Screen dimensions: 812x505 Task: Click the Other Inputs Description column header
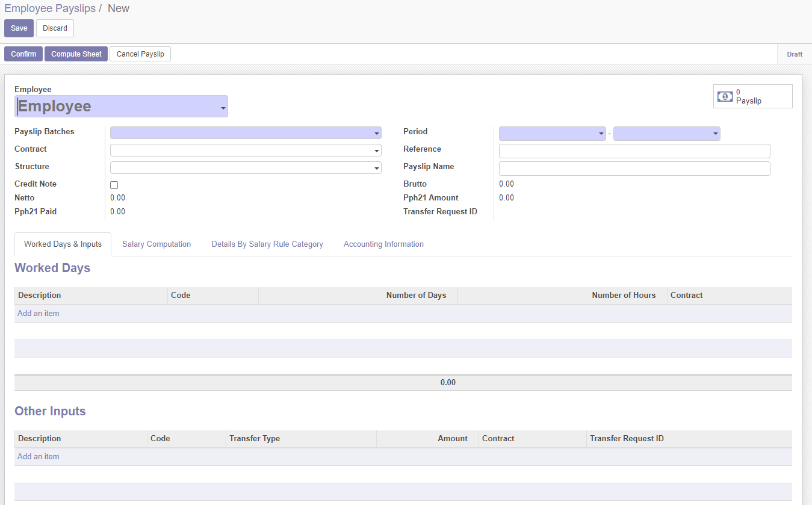coord(81,439)
